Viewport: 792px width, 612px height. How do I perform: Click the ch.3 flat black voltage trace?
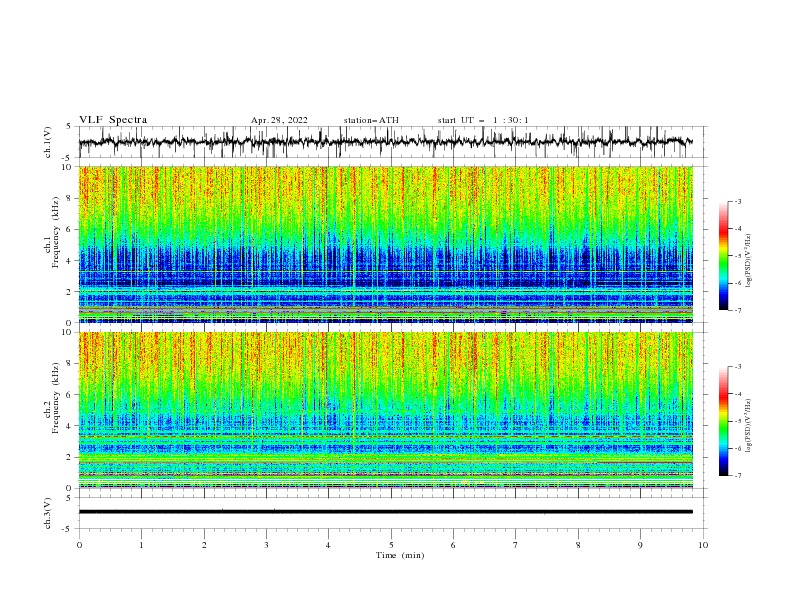coord(385,512)
